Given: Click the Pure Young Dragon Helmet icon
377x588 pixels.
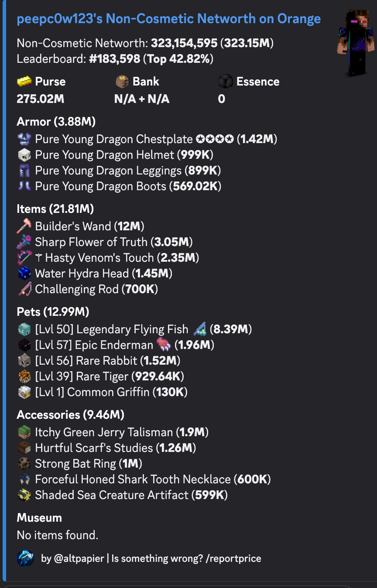Looking at the screenshot, I should [24, 155].
